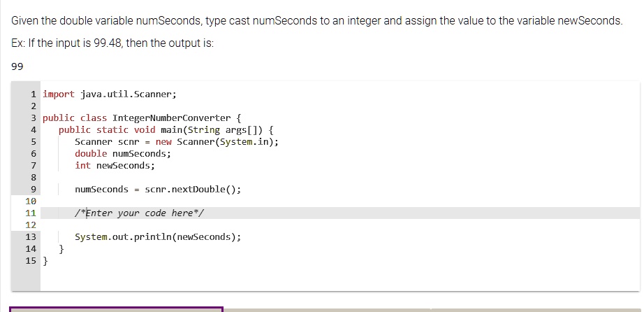Click the 'Given the double variable numSeconds' instruction
The height and width of the screenshot is (312, 644).
tap(316, 20)
